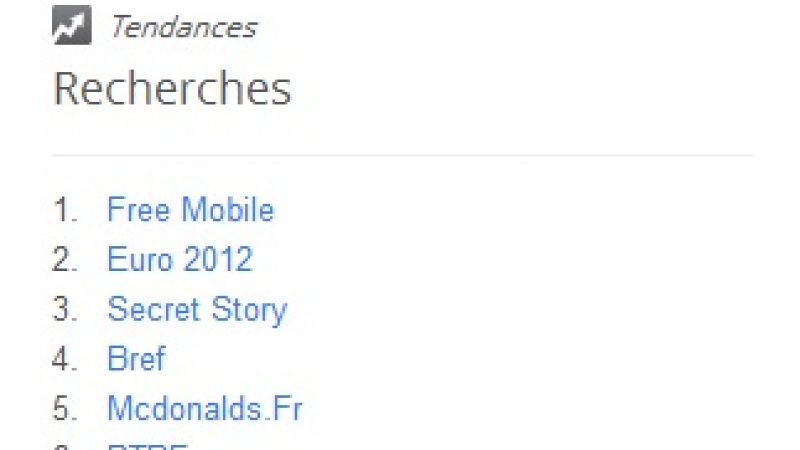
Task: Click rank number 2 in the list
Action: pos(65,260)
